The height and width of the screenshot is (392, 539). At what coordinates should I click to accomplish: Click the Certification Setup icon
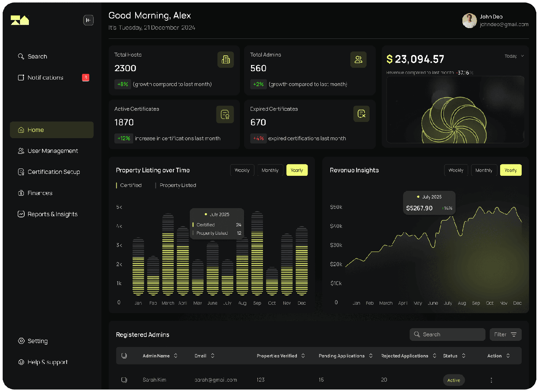21,172
